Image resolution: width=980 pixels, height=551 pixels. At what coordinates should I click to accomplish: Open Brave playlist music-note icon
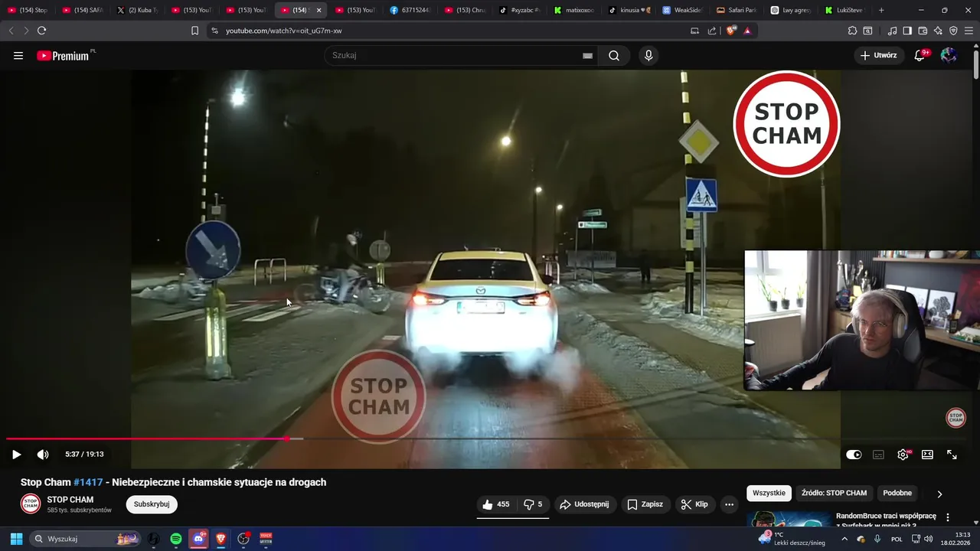[892, 31]
